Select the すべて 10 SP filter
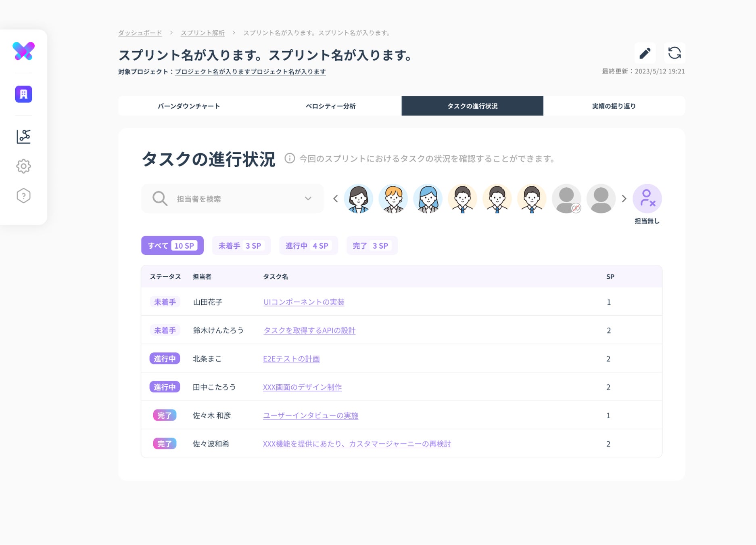Image resolution: width=756 pixels, height=545 pixels. click(172, 245)
